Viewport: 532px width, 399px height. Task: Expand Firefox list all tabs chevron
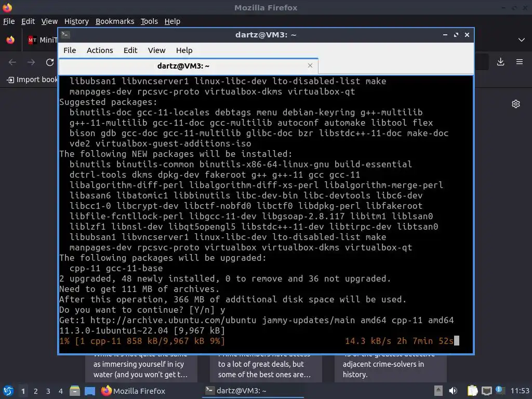coord(522,40)
